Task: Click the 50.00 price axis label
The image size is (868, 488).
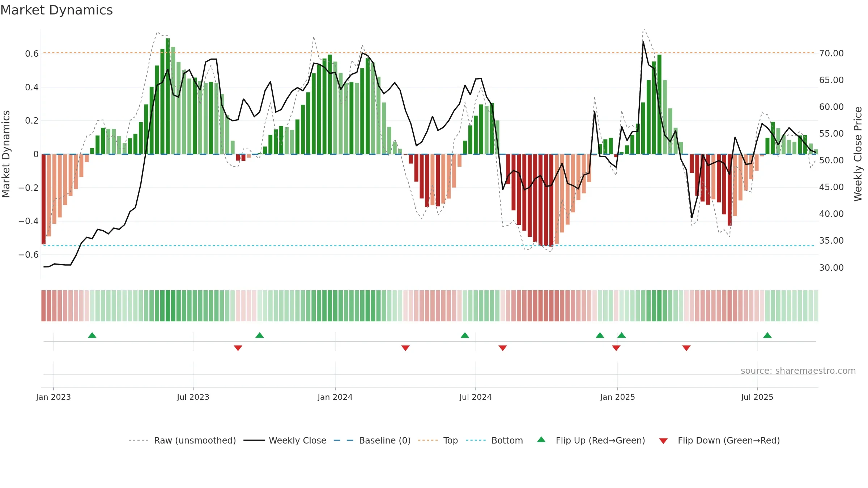Action: coord(831,160)
